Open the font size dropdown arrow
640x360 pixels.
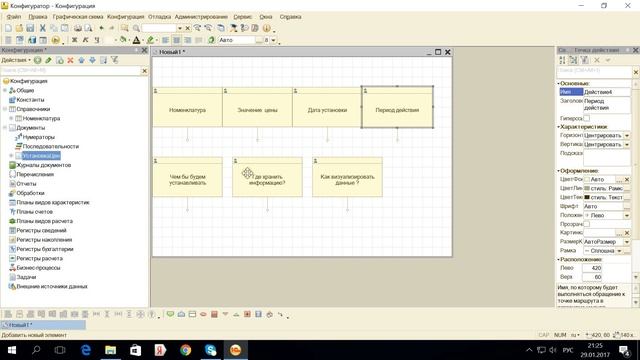[x=273, y=40]
